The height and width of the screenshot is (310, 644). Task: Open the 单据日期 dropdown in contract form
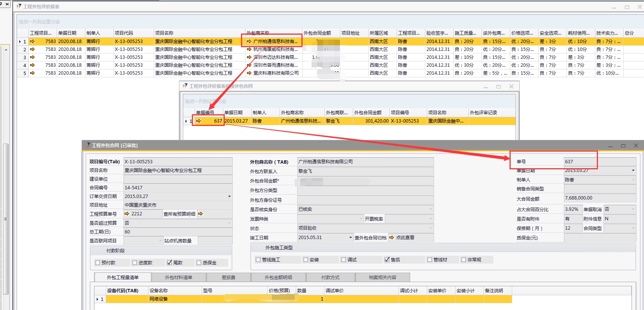pos(633,170)
